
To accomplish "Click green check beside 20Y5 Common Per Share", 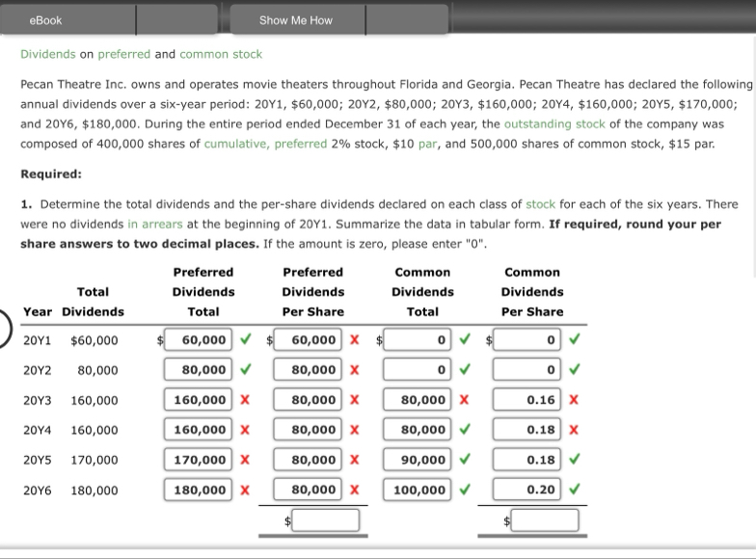I will (x=575, y=459).
